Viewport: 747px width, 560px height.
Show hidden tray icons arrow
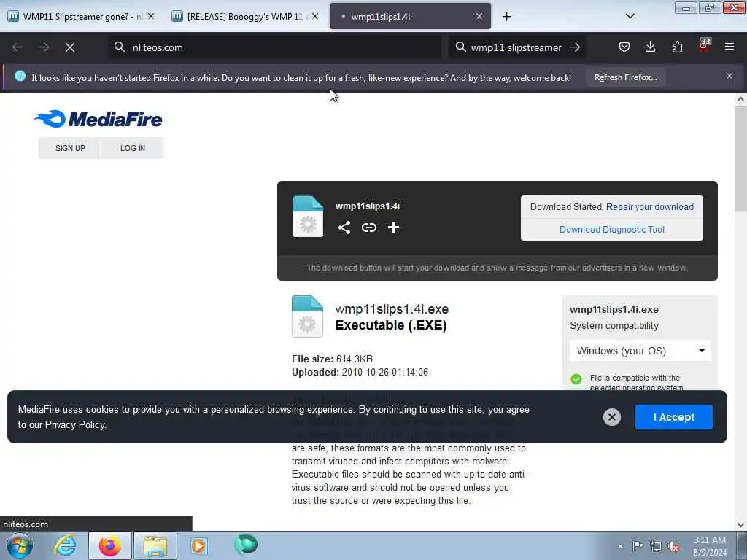tap(620, 546)
